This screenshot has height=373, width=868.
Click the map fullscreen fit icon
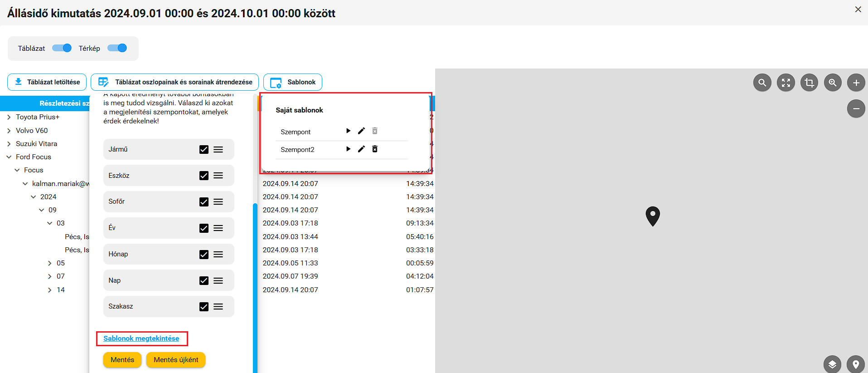coord(786,83)
